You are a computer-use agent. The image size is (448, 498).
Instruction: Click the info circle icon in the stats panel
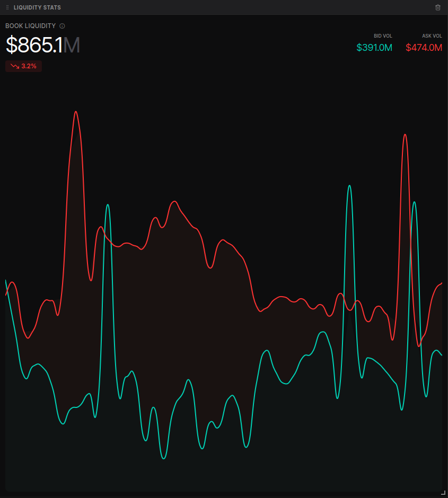tap(62, 25)
